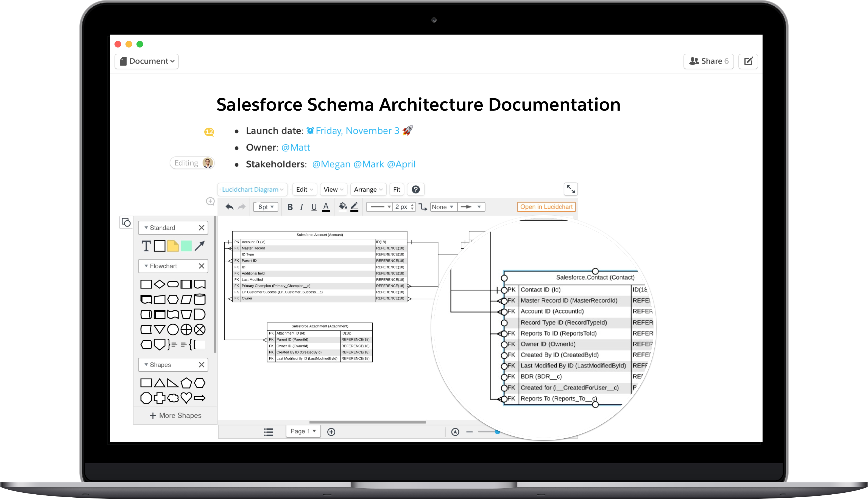The image size is (868, 499).
Task: Open the Lucidchart Diagram menu
Action: (253, 189)
